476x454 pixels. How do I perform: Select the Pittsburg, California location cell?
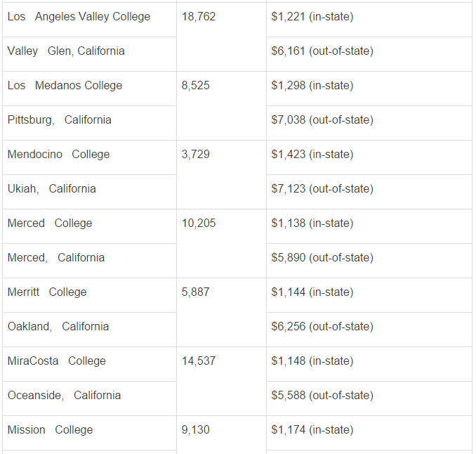click(x=90, y=123)
